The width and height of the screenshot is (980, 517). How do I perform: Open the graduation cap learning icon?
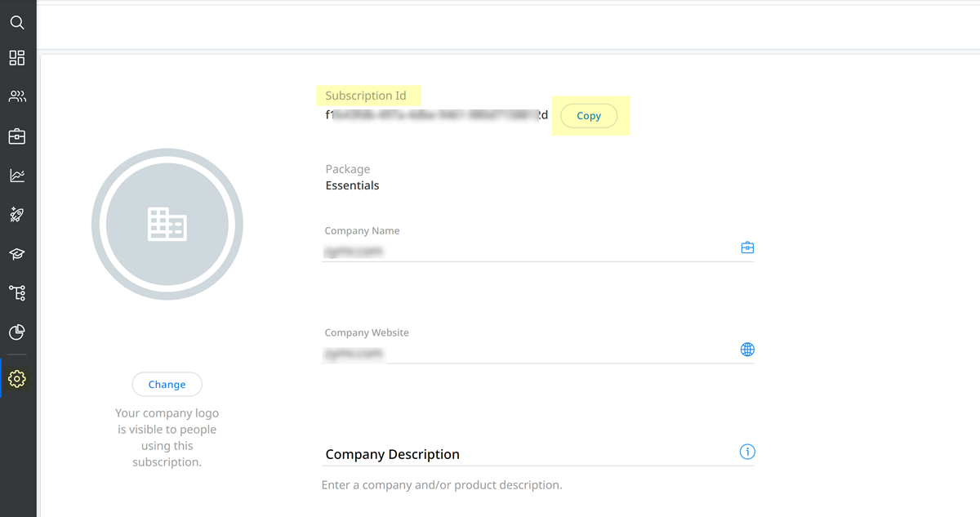(x=17, y=254)
